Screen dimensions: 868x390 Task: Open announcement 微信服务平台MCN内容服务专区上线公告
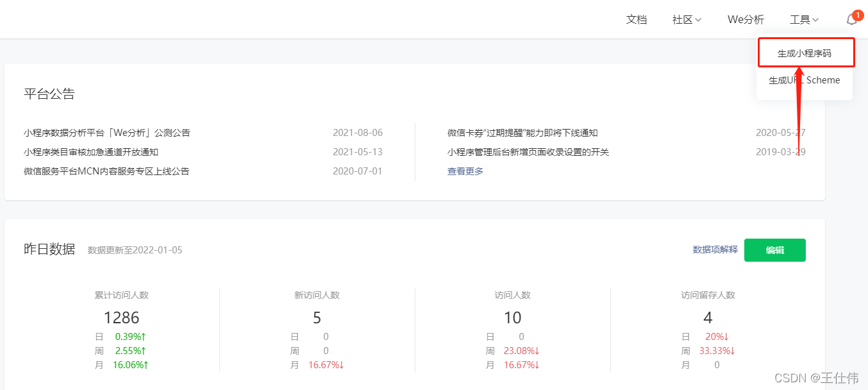[106, 171]
